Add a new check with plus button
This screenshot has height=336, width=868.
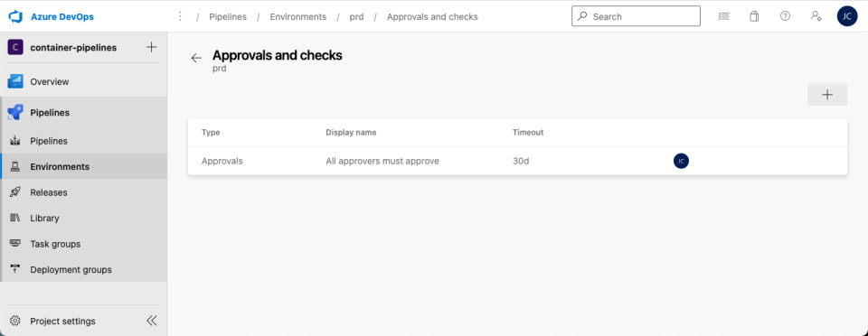(x=827, y=95)
